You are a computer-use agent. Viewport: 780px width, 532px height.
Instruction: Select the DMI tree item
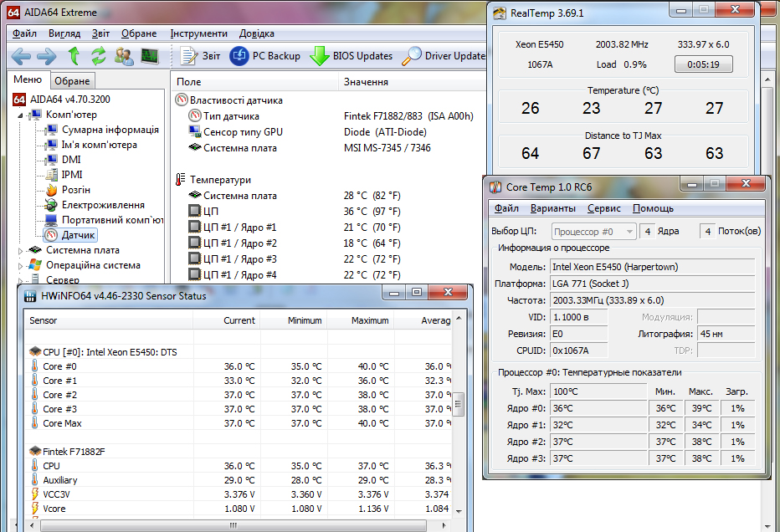click(x=63, y=160)
